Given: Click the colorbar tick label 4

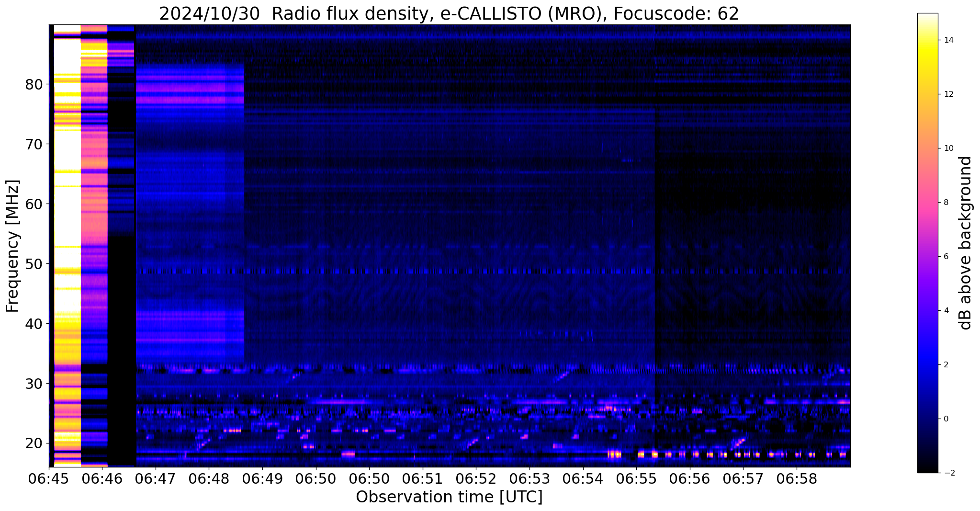Looking at the screenshot, I should pyautogui.click(x=946, y=311).
